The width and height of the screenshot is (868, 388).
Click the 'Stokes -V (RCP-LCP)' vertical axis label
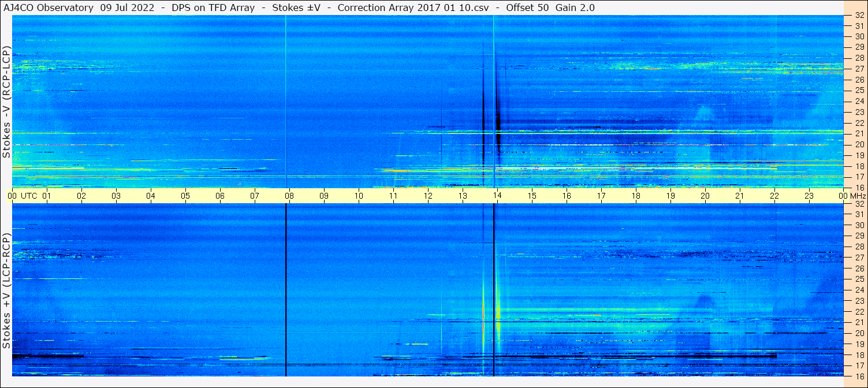click(6, 103)
